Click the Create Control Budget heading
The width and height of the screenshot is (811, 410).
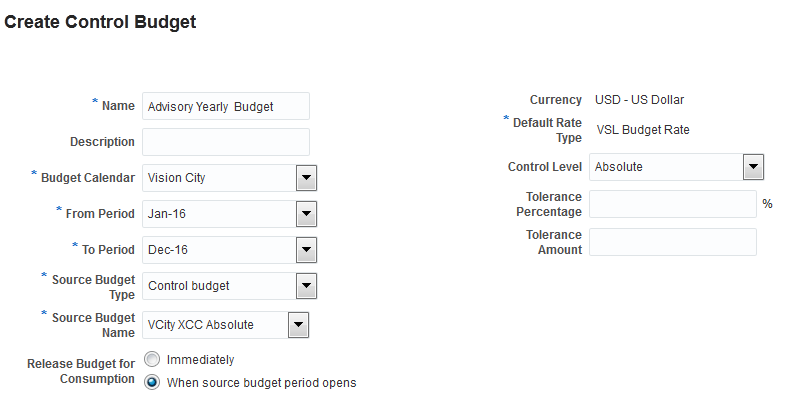100,22
